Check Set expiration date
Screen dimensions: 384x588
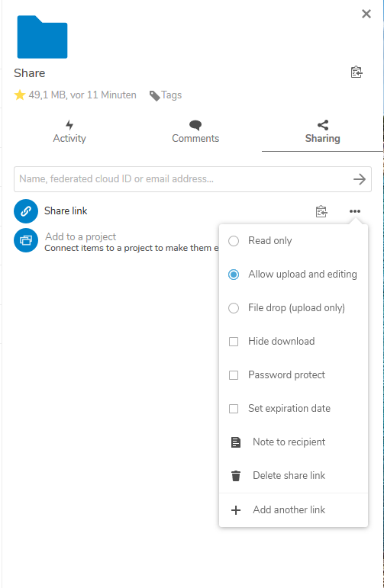click(234, 408)
